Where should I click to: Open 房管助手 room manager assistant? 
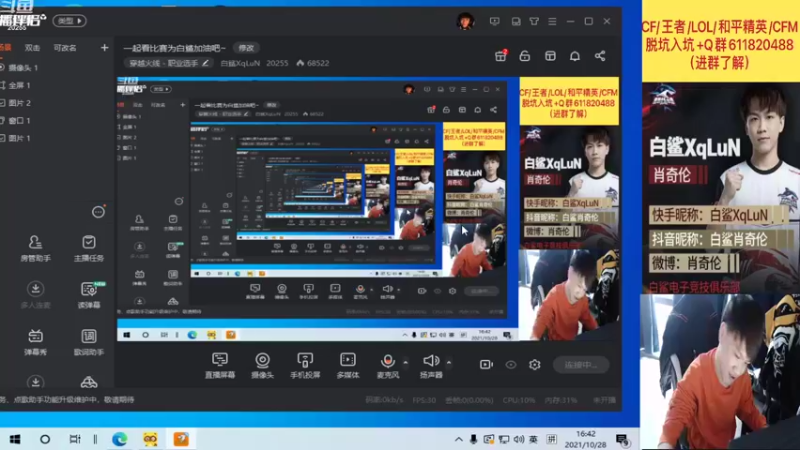point(35,248)
